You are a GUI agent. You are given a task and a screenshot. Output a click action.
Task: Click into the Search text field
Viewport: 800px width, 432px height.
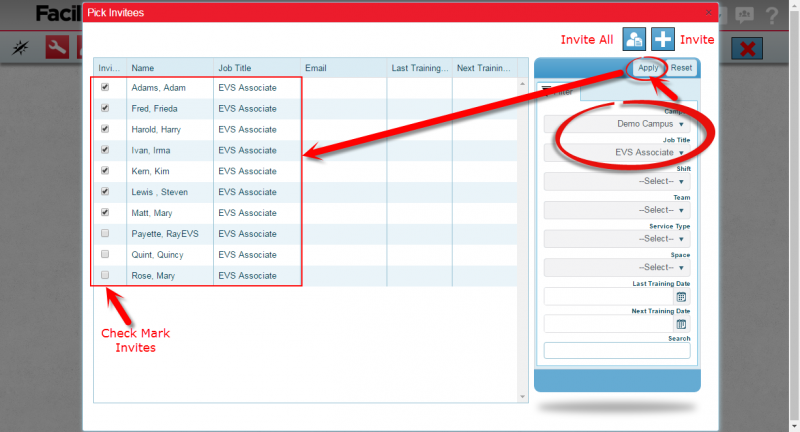click(x=617, y=351)
